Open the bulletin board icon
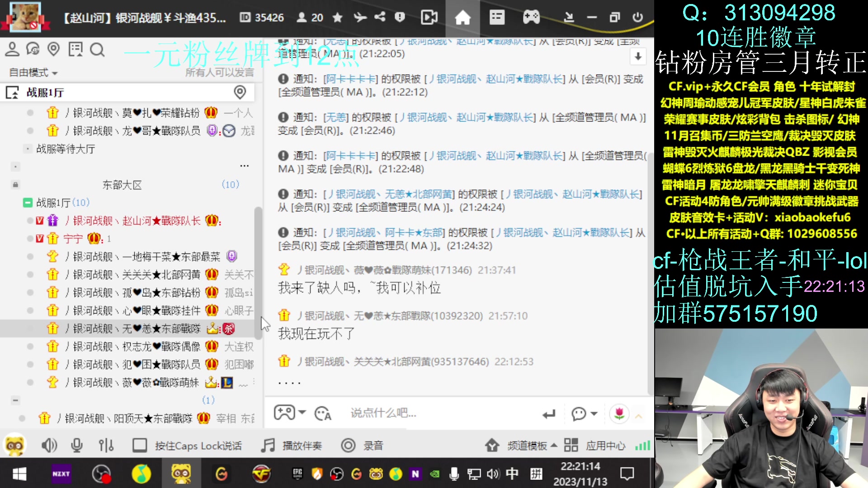 [75, 49]
